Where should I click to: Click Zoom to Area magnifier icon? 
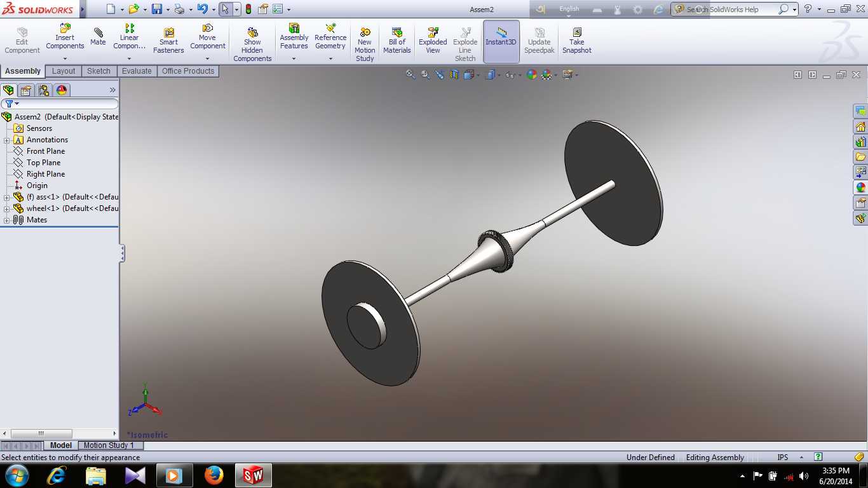click(x=425, y=74)
